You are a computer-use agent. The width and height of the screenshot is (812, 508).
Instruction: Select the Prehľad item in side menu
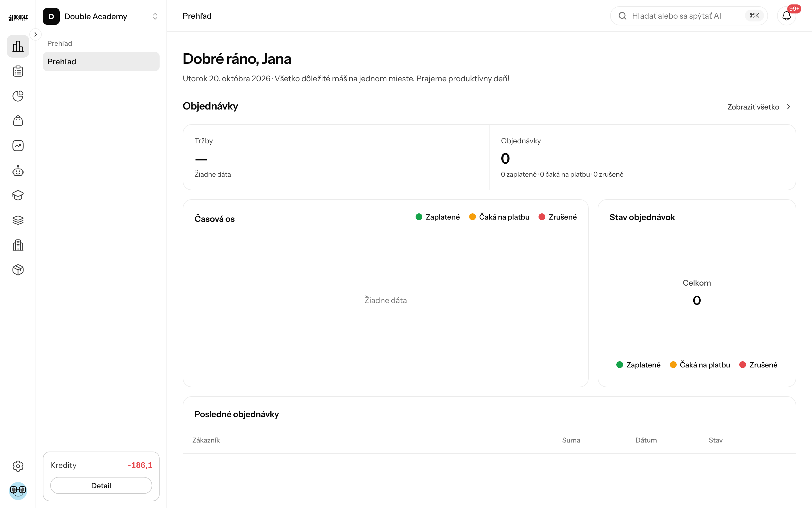pos(101,62)
